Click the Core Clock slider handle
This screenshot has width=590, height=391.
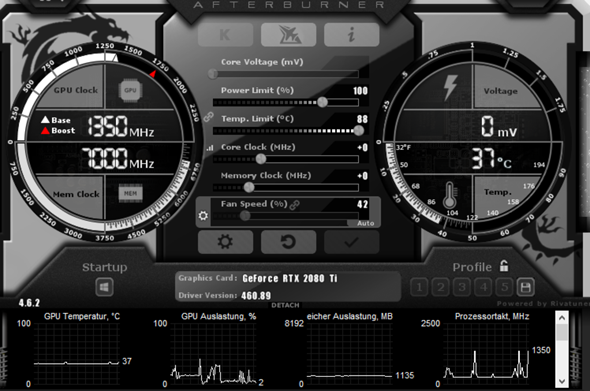[x=261, y=159]
